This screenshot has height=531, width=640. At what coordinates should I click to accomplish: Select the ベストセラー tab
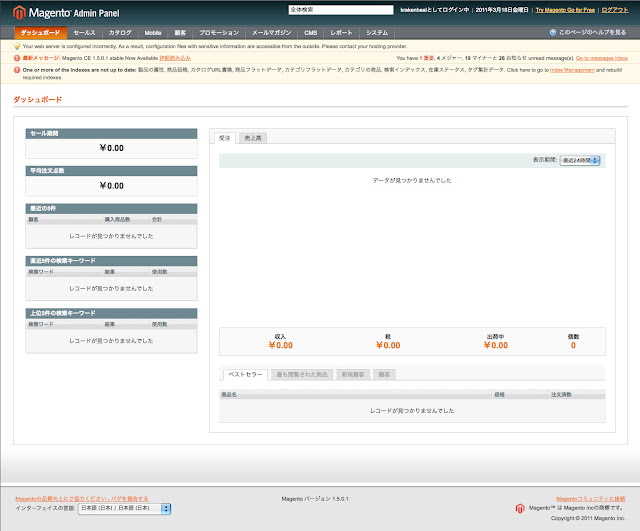(x=245, y=374)
